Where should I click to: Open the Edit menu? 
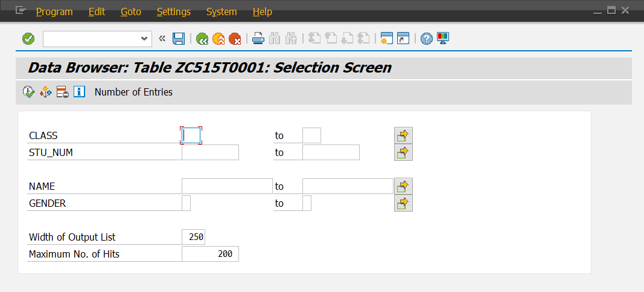tap(97, 12)
